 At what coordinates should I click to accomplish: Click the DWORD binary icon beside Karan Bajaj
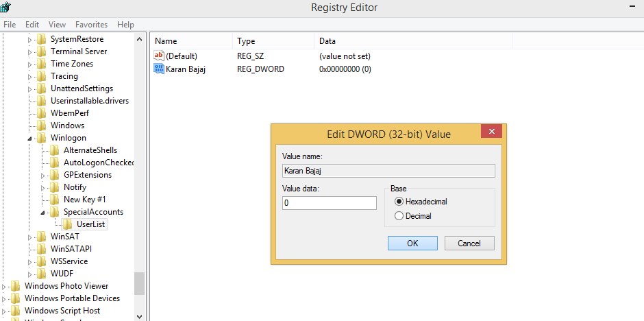point(158,69)
